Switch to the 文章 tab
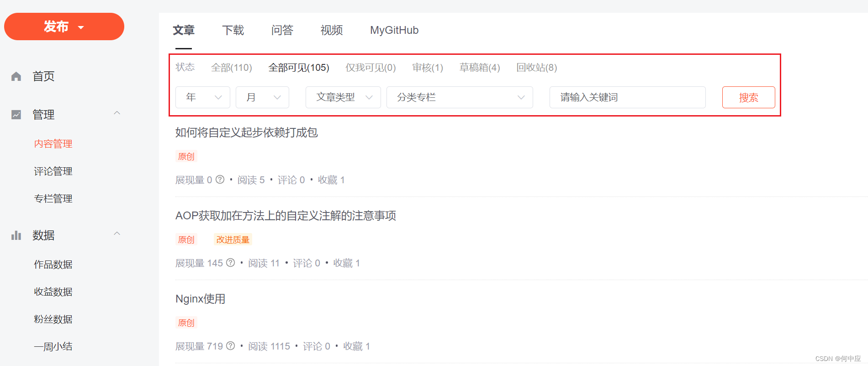The height and width of the screenshot is (366, 868). [184, 30]
